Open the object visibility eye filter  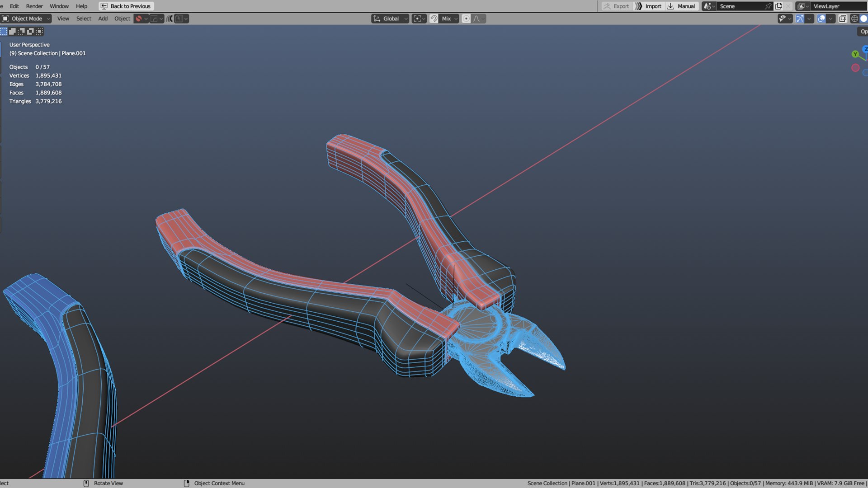click(x=785, y=19)
